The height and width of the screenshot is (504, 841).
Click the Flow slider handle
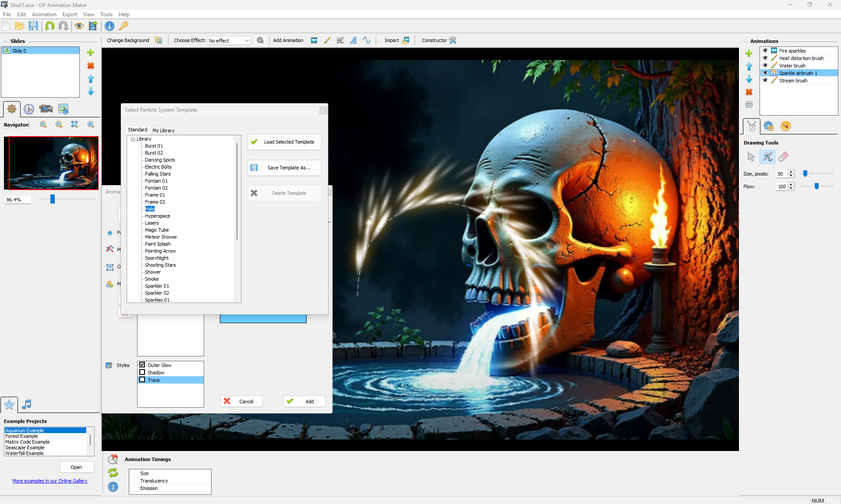(x=816, y=187)
